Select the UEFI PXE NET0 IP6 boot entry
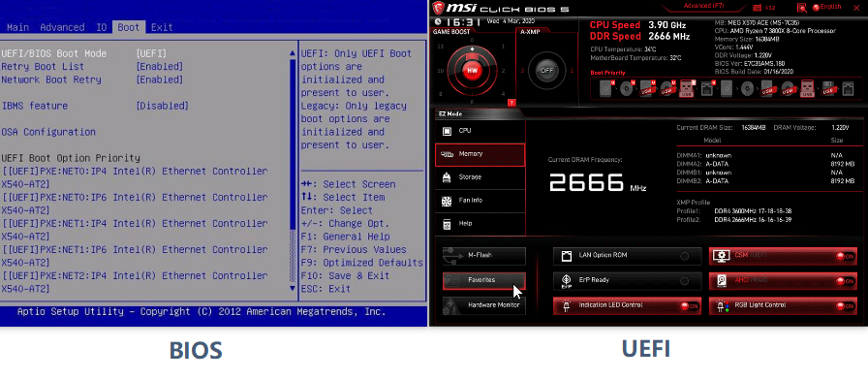 click(135, 204)
